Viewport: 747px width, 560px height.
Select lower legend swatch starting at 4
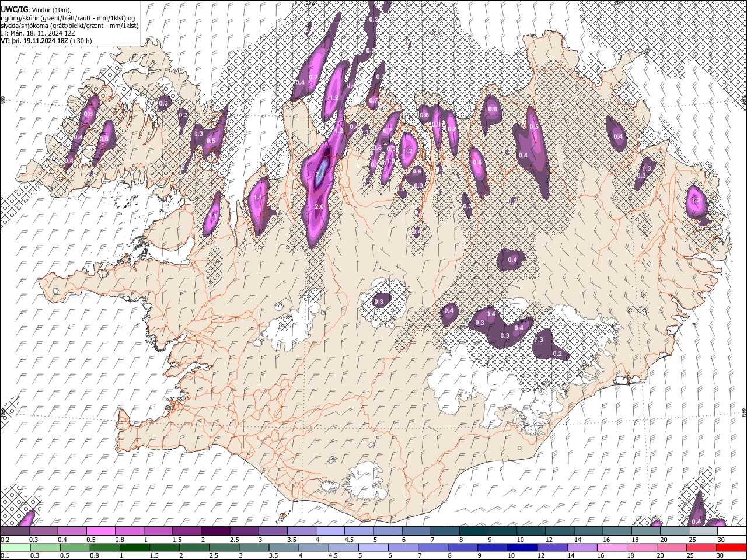313,547
